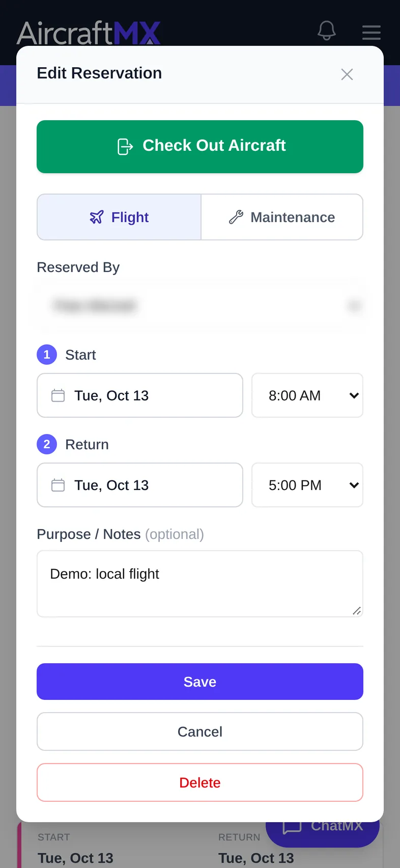Click the calendar icon in Start date
Screen dimensions: 400x868
tap(58, 395)
